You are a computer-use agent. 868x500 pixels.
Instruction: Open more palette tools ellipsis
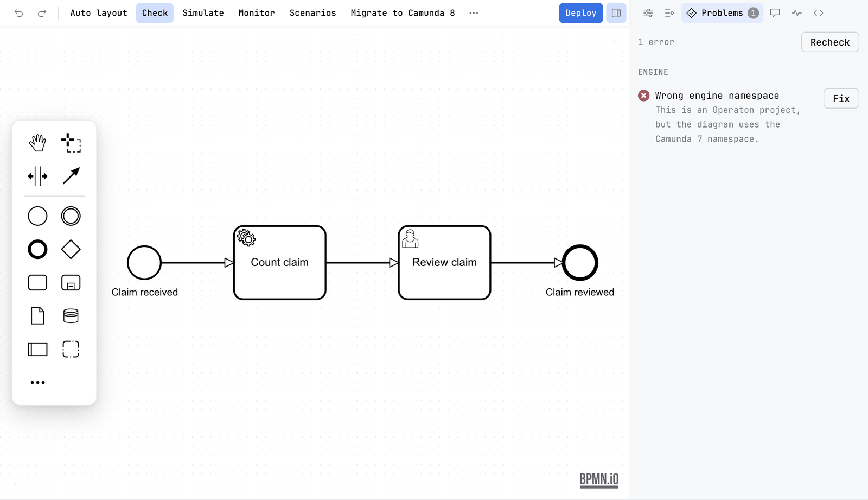[x=37, y=383]
